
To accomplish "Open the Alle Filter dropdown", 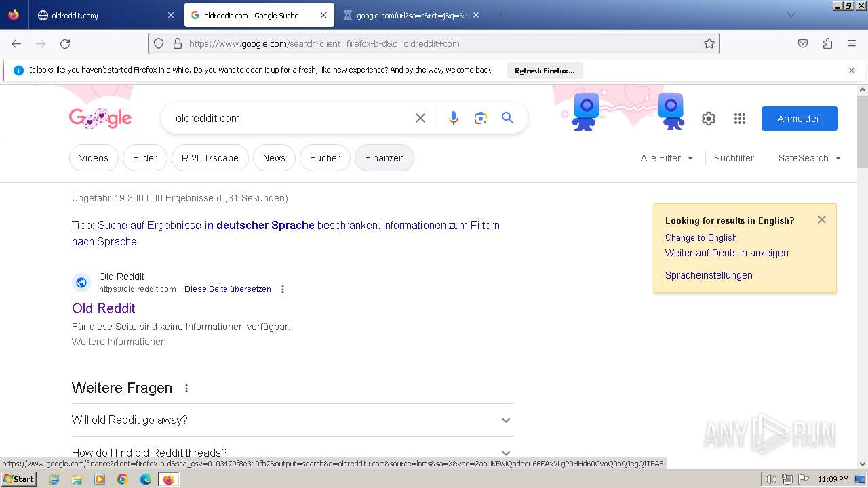I will (667, 158).
